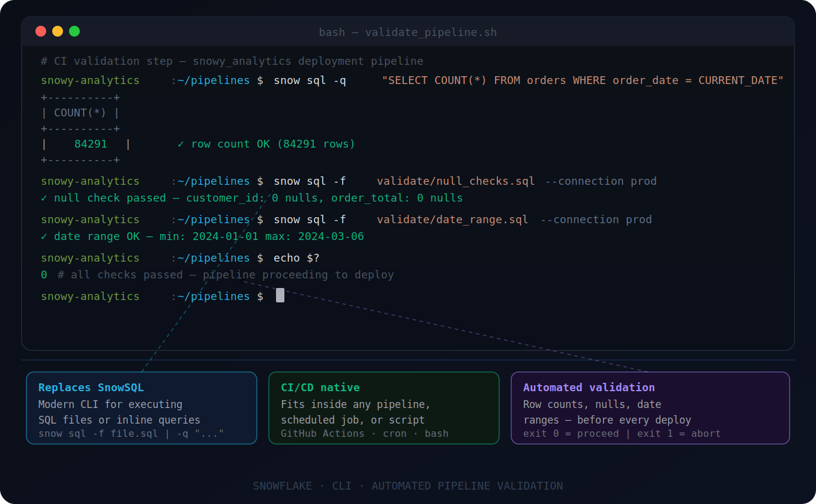Viewport: 816px width, 504px height.
Task: Click the 'Replaces SnowSQL' card title
Action: (x=91, y=388)
